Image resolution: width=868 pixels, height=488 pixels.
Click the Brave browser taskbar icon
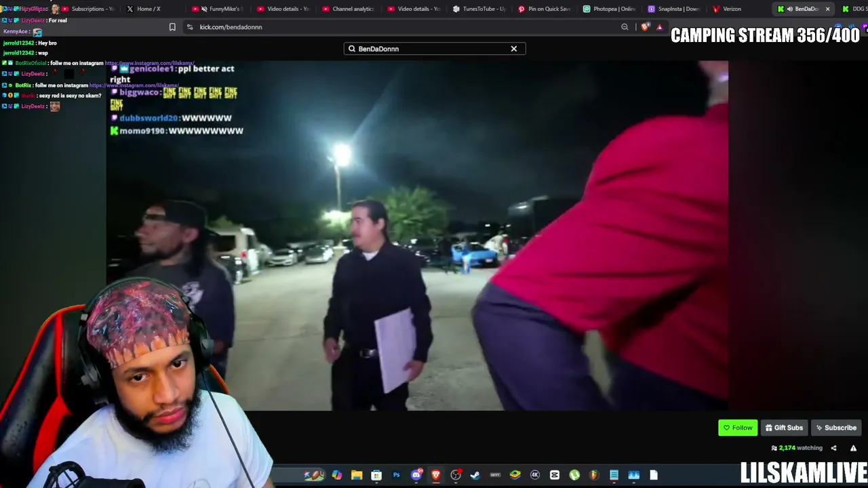click(436, 475)
